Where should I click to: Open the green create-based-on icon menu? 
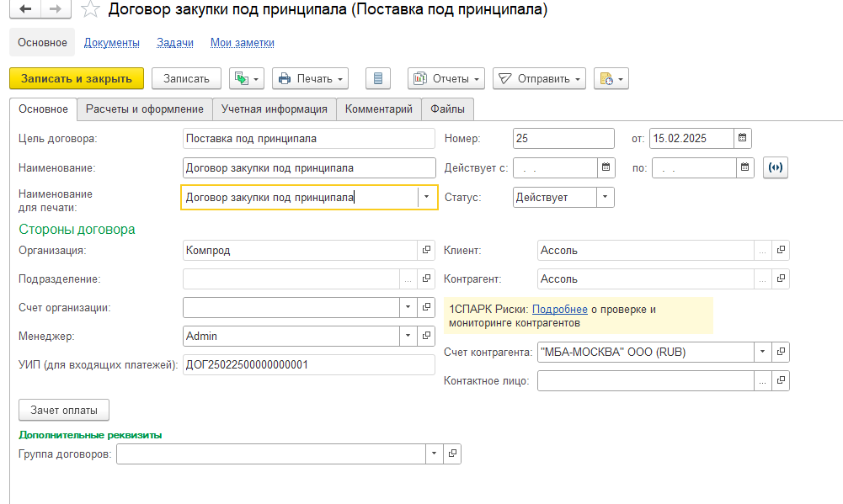(247, 78)
